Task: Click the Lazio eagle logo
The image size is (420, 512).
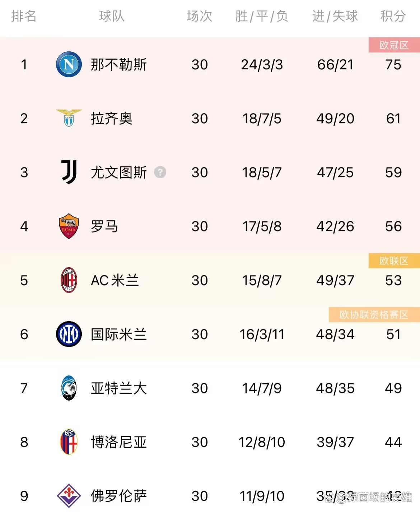Action: [68, 119]
